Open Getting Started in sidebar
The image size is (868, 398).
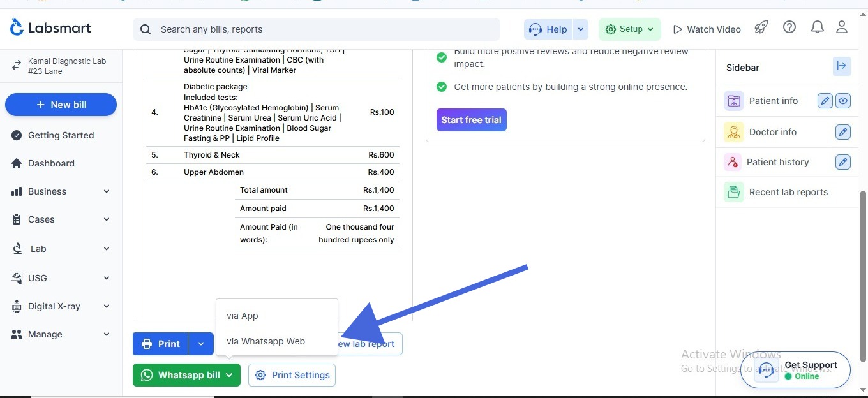(x=61, y=135)
